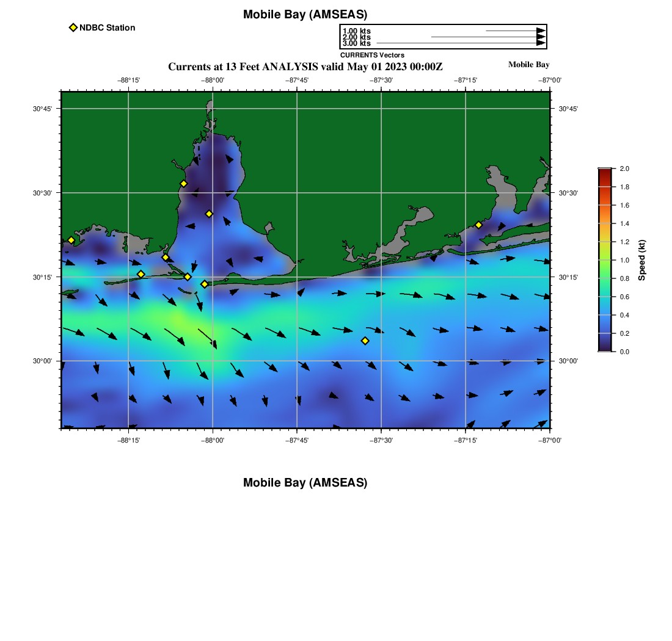
Task: Click the "CURRENTS Vectors" legend caption
Action: click(x=372, y=55)
